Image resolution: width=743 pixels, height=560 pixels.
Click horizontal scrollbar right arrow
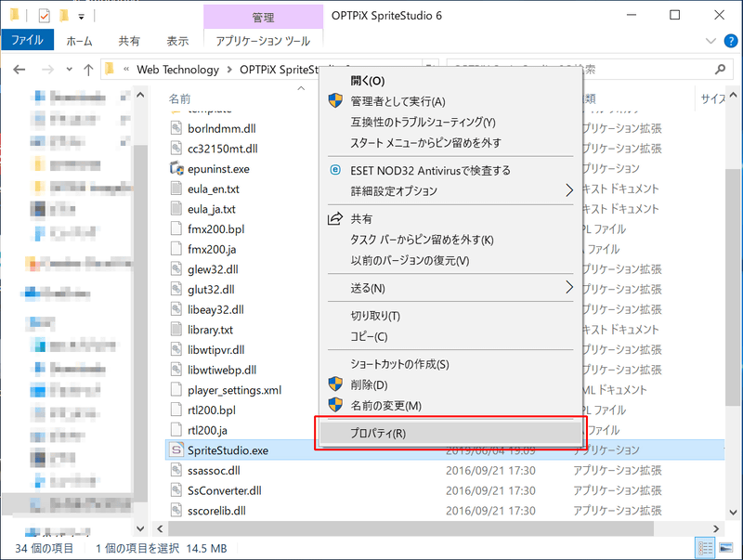(x=716, y=528)
